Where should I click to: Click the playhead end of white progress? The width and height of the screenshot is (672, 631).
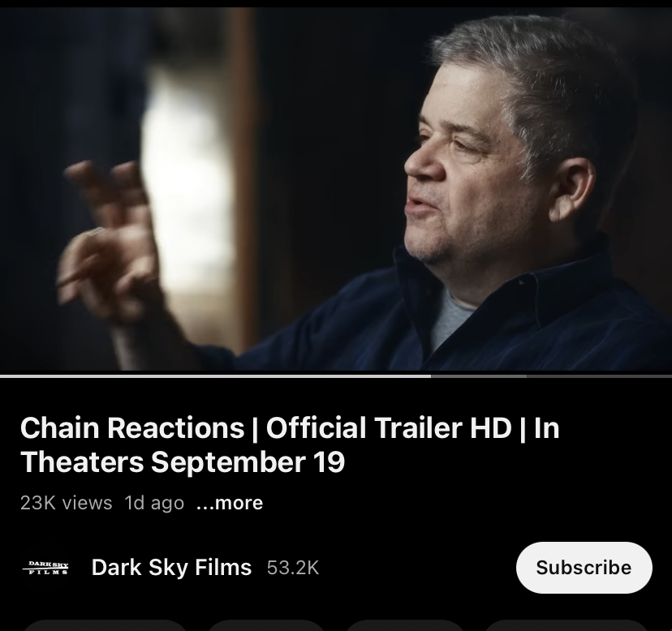[430, 376]
